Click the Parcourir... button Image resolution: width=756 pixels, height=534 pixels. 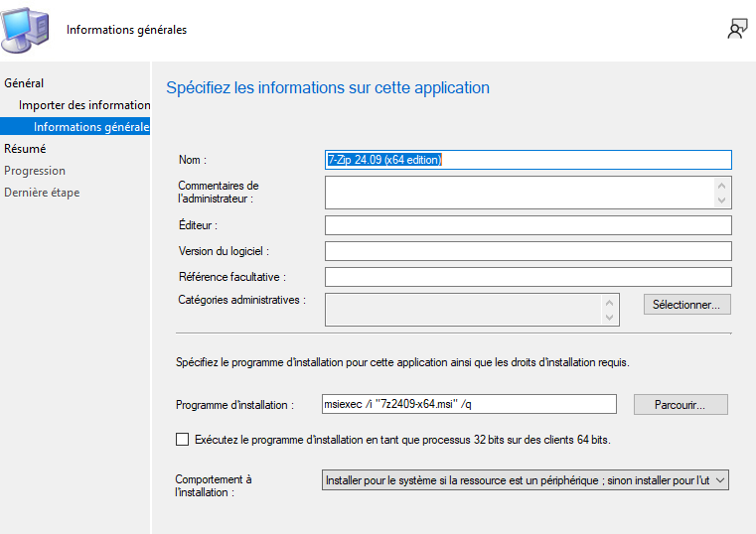pos(685,405)
